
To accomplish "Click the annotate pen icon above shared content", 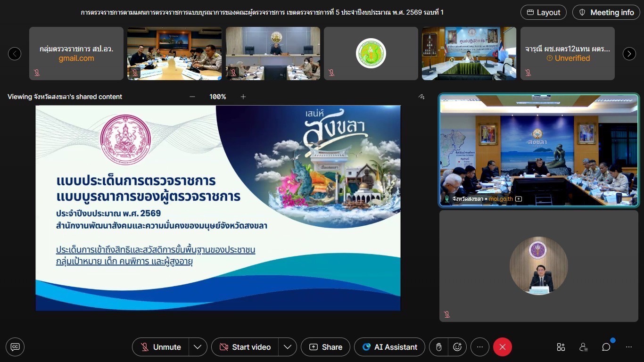I will pos(421,97).
